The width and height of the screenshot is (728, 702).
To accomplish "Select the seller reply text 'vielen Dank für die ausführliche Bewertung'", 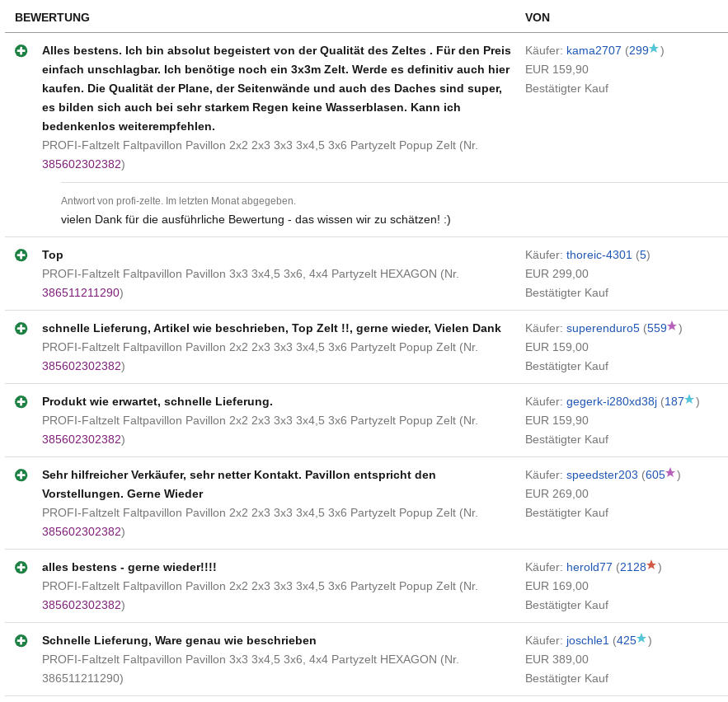I will pyautogui.click(x=172, y=219).
